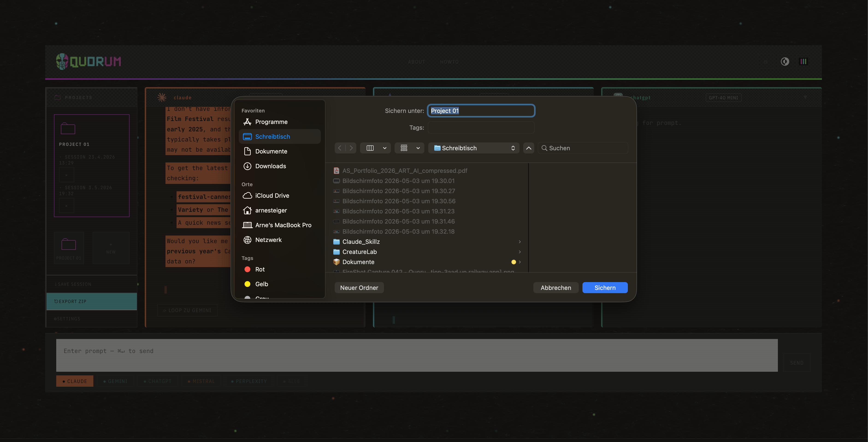Toggle the CLAUDE model chip

tap(75, 381)
